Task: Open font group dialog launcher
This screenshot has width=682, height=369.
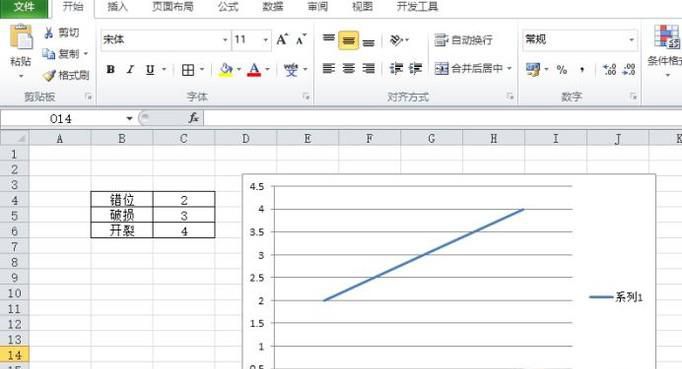Action: click(306, 97)
